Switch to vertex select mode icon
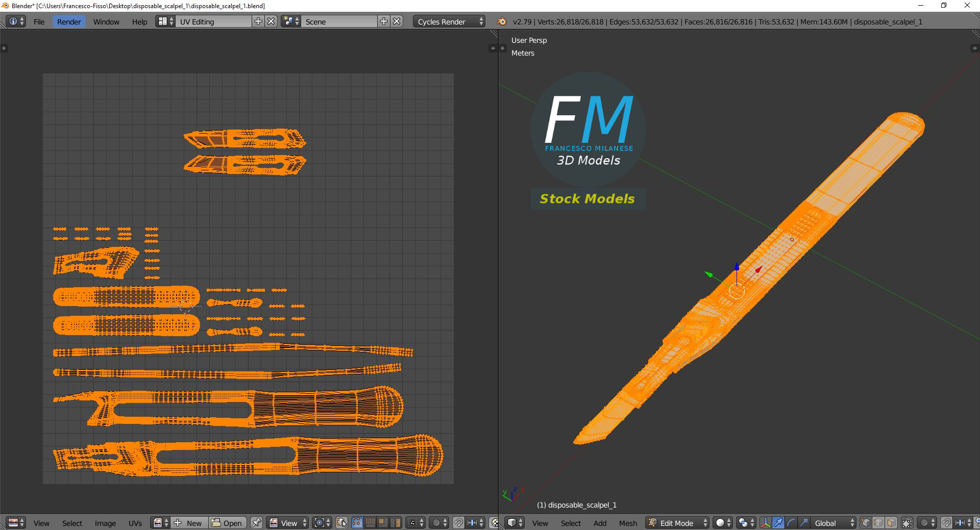Viewport: 980px width, 530px height. click(866, 523)
